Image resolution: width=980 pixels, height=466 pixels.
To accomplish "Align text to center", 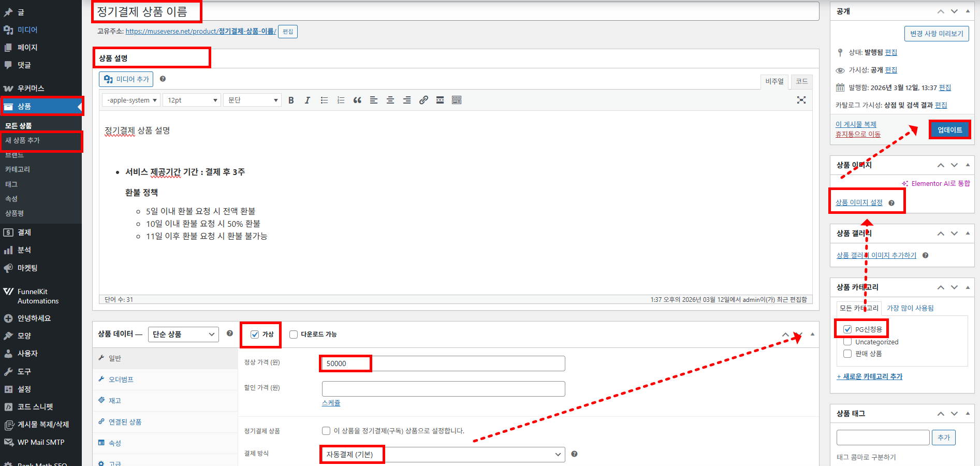I will pyautogui.click(x=390, y=100).
